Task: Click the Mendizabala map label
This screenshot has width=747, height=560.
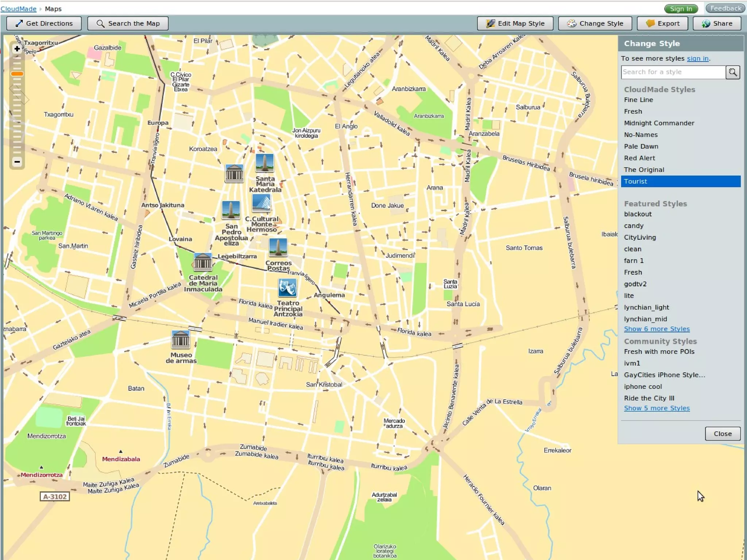Action: 121,459
